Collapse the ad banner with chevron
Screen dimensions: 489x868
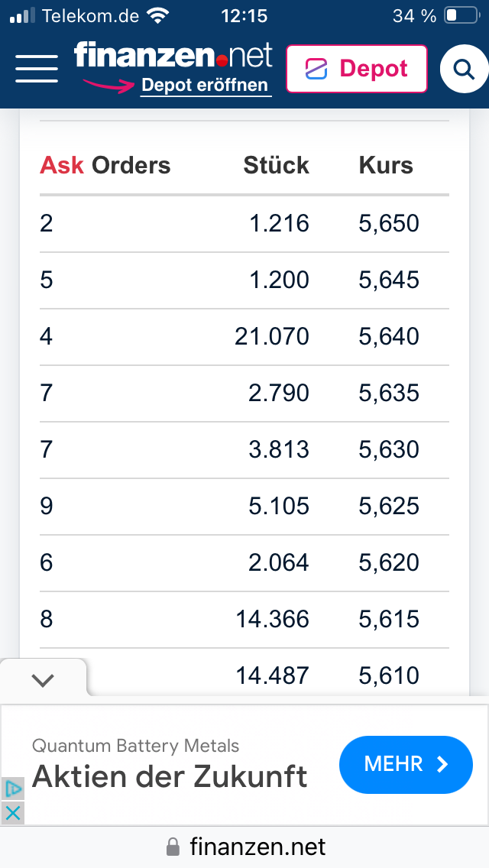[44, 679]
